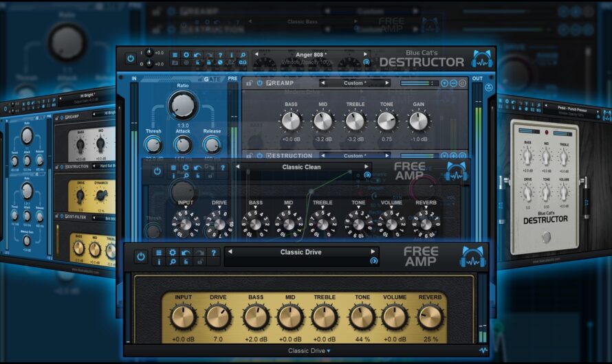Click the EZ mode icon in Destructor toolbar

pos(232,62)
